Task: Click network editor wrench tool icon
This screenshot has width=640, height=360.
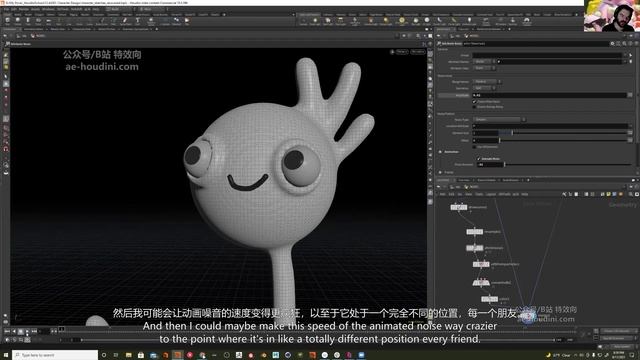Action: [x=564, y=194]
